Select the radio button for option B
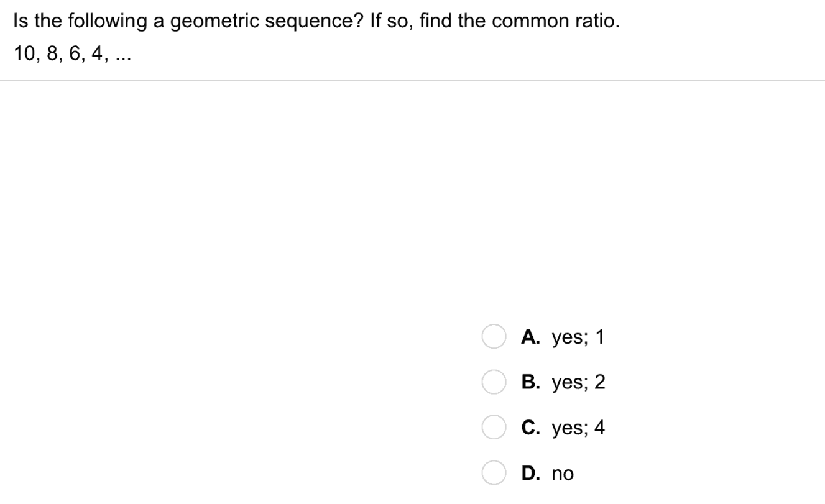The image size is (825, 504). click(x=493, y=382)
